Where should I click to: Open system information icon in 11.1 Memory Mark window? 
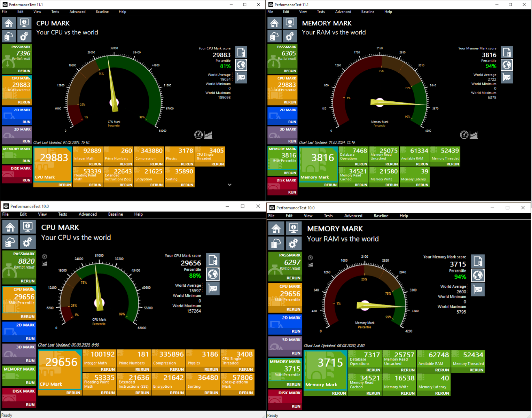click(x=290, y=23)
